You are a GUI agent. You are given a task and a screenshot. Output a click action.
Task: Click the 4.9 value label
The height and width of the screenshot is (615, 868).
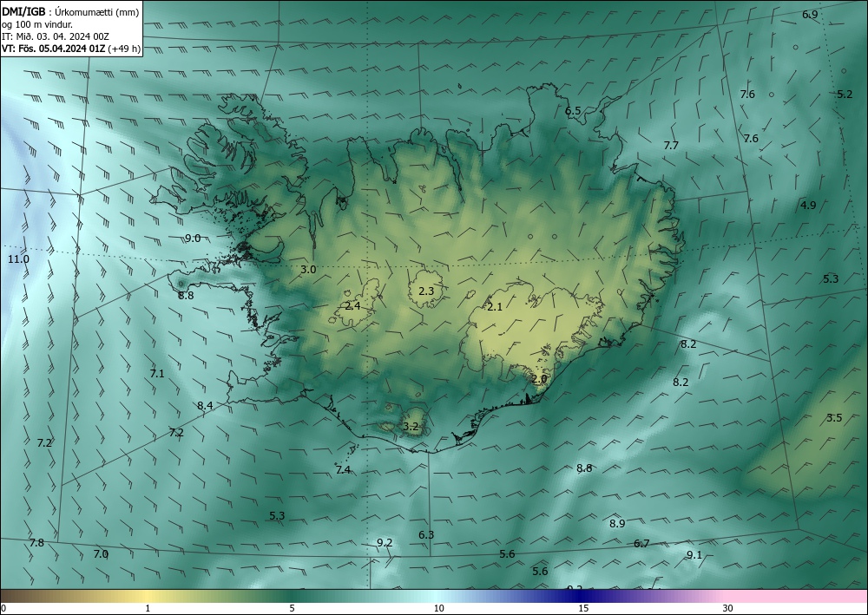[x=808, y=206]
